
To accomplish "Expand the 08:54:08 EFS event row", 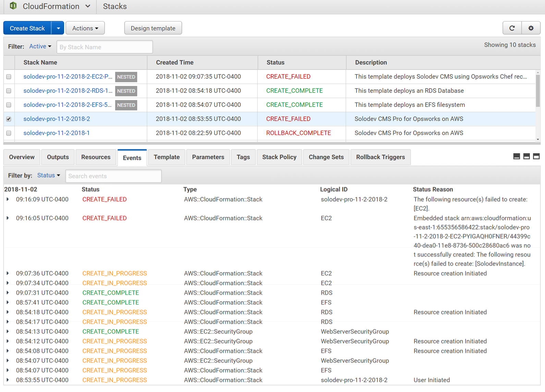I will pos(8,351).
